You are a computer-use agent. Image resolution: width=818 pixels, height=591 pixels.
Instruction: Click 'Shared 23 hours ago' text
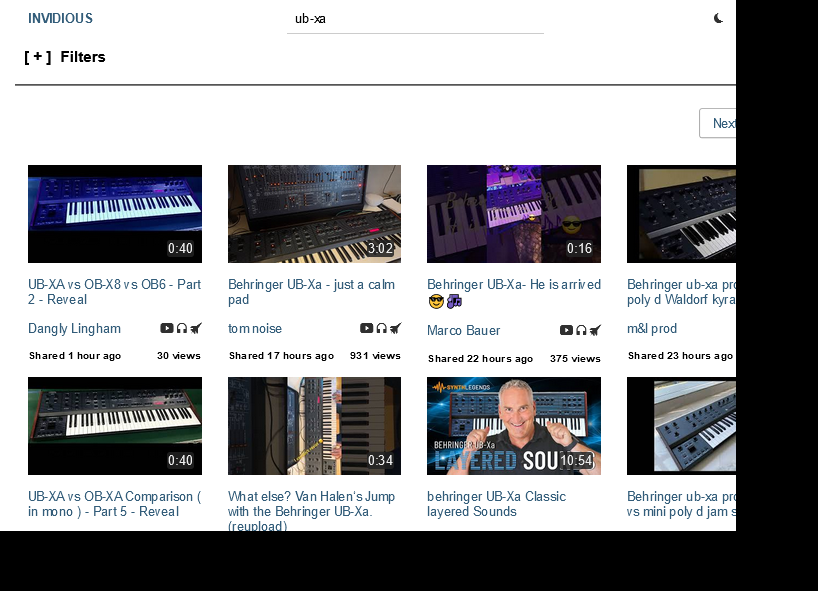pos(680,356)
